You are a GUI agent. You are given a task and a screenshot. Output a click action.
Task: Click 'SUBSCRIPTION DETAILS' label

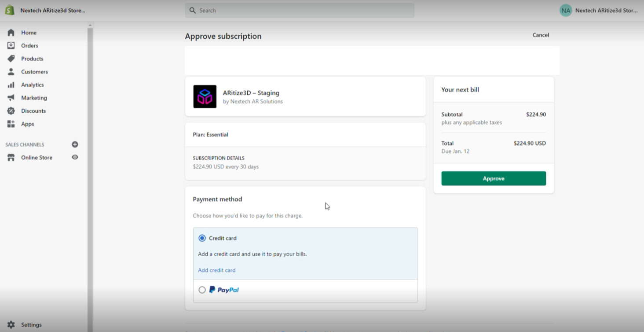coord(219,158)
